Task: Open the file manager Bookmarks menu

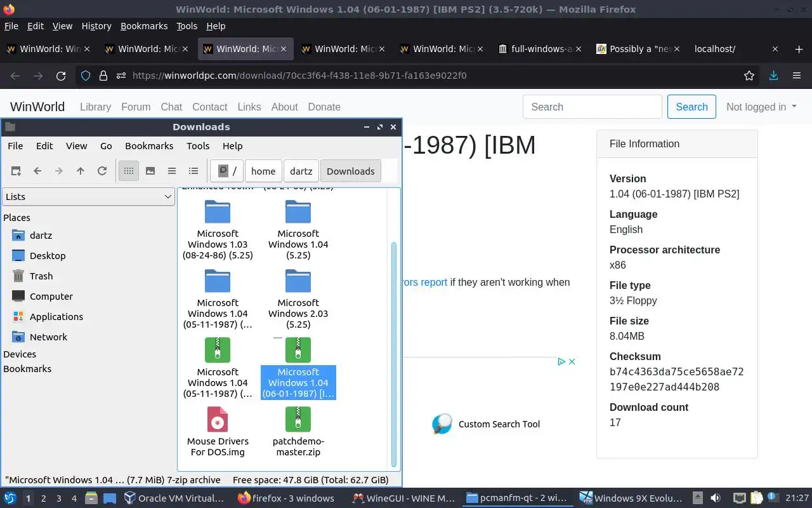Action: [x=149, y=145]
